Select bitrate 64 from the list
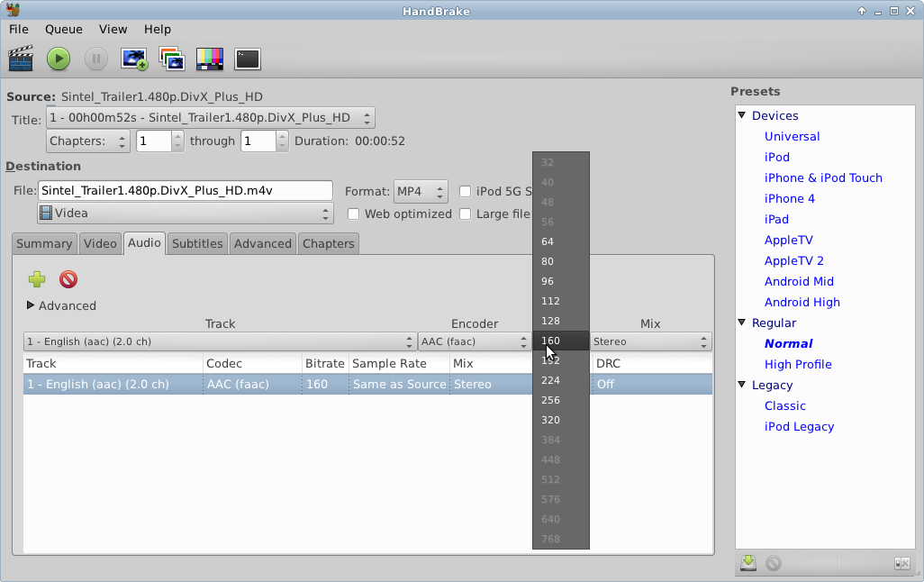 [x=561, y=241]
